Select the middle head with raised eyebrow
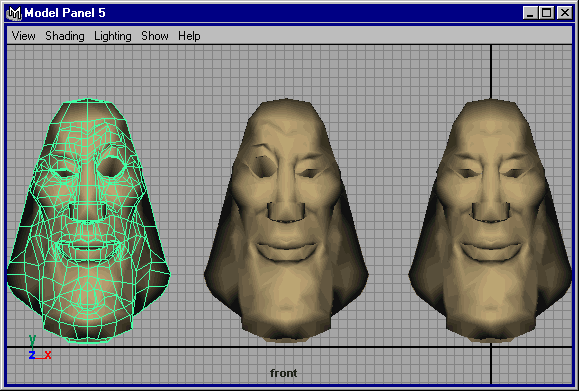This screenshot has height=391, width=579. (x=286, y=220)
